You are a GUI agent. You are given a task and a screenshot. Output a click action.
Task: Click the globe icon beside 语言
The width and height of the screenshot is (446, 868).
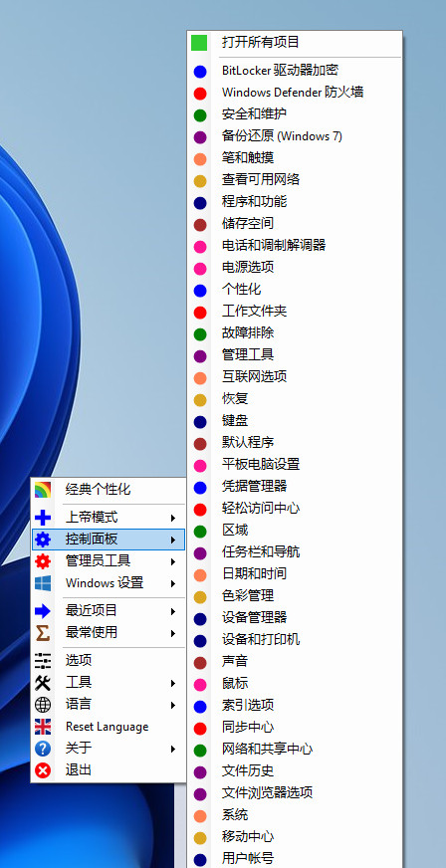pos(43,705)
